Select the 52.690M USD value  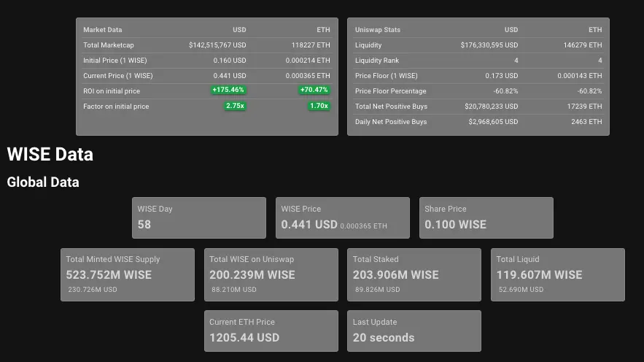click(521, 290)
